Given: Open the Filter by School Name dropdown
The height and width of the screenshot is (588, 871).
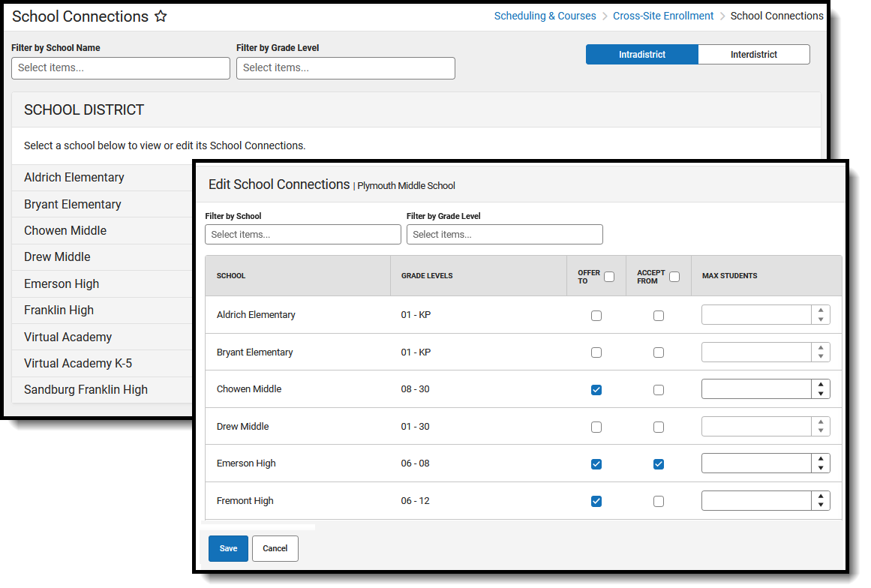Looking at the screenshot, I should pos(121,67).
